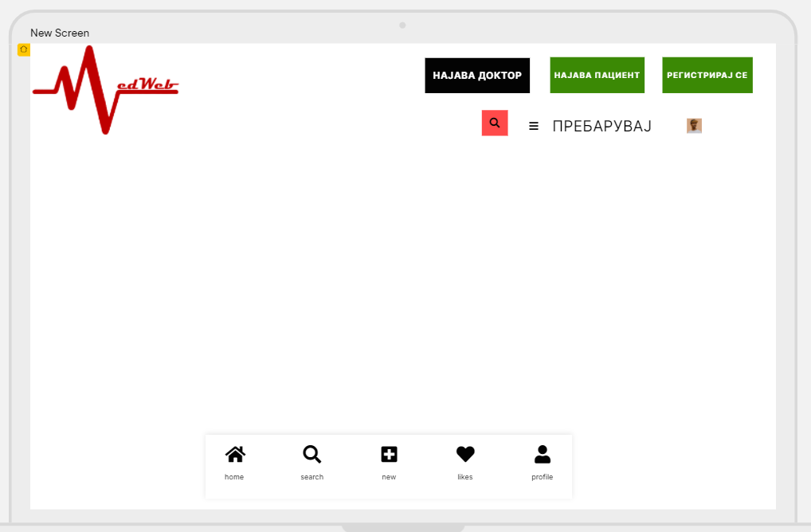Screen dimensions: 811x532
Task: Click the 'likes' text label
Action: coord(465,477)
